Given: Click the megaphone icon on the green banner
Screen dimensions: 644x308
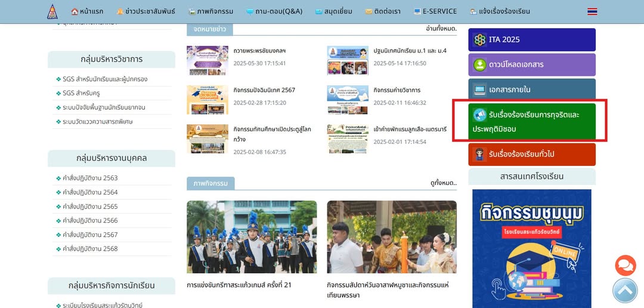Looking at the screenshot, I should [x=479, y=115].
